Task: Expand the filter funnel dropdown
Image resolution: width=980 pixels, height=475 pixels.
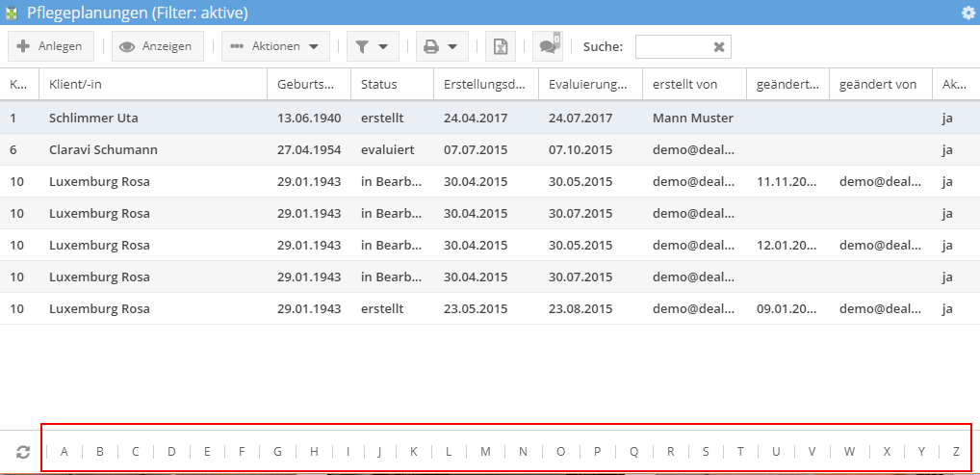Action: click(x=372, y=46)
